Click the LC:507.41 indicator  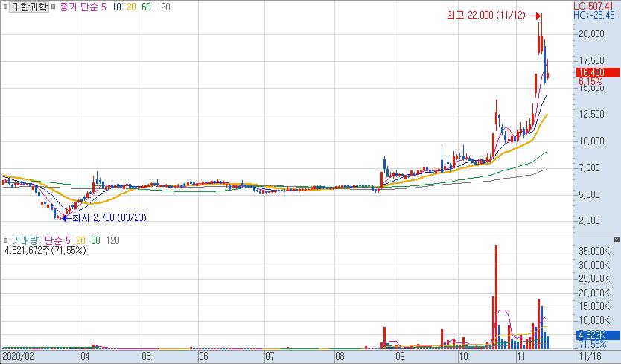[593, 7]
